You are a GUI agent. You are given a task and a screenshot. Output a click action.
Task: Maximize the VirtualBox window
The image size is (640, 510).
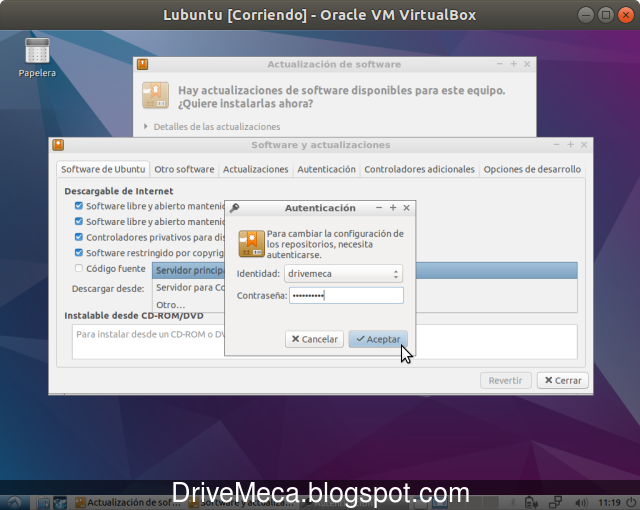[606, 15]
